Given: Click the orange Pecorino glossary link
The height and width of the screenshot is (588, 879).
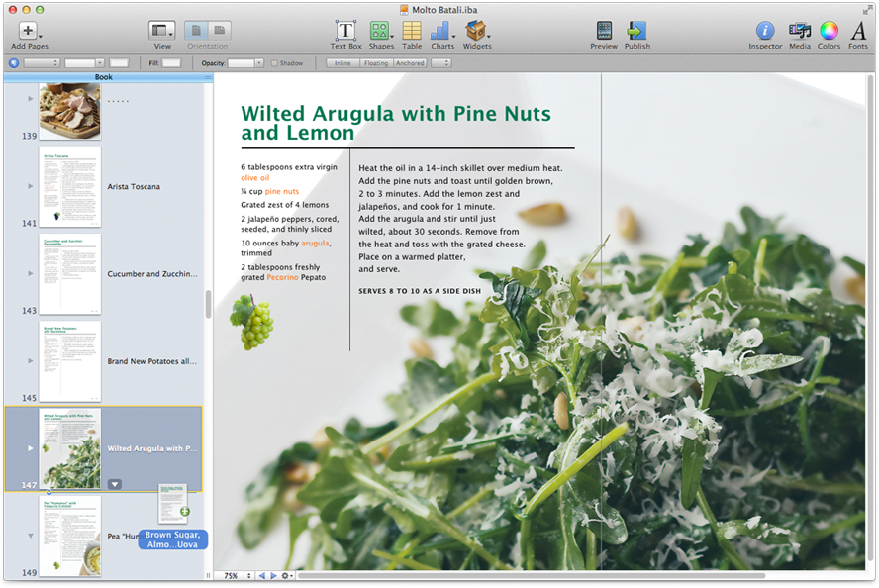Looking at the screenshot, I should click(282, 277).
